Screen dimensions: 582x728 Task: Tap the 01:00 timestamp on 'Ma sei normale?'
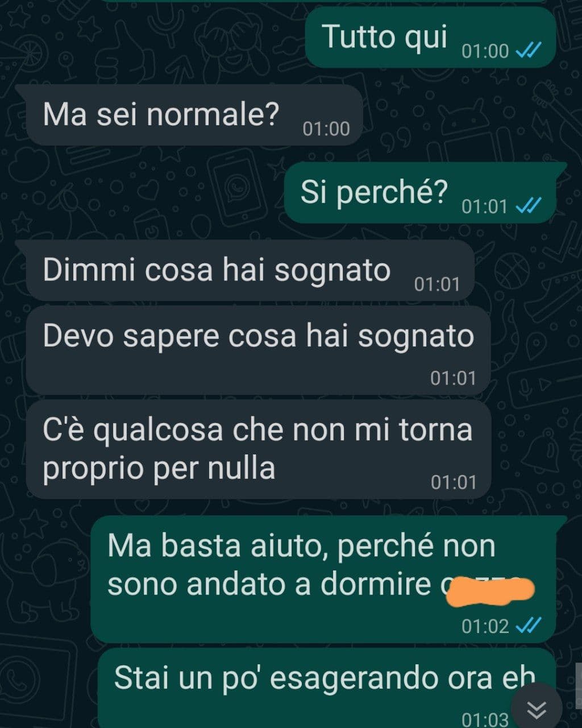tap(326, 129)
